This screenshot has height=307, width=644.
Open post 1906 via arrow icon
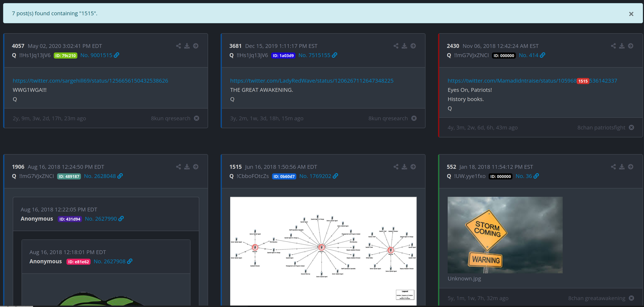196,167
